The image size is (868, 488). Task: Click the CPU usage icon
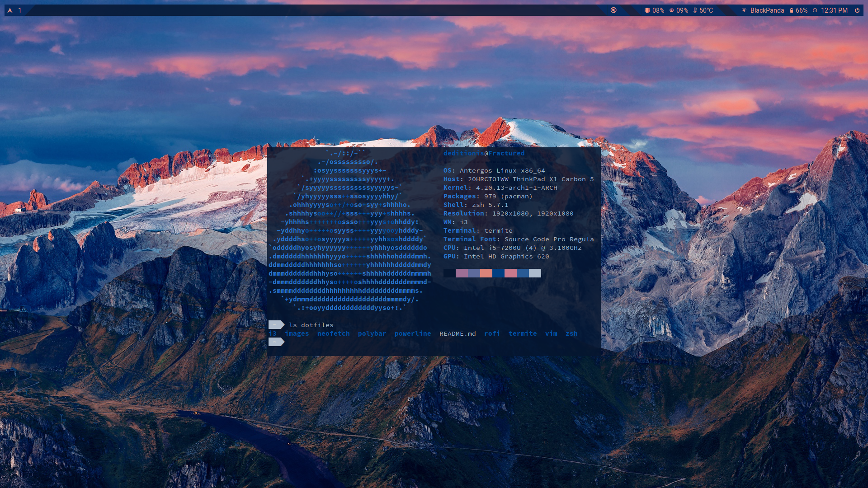[671, 10]
